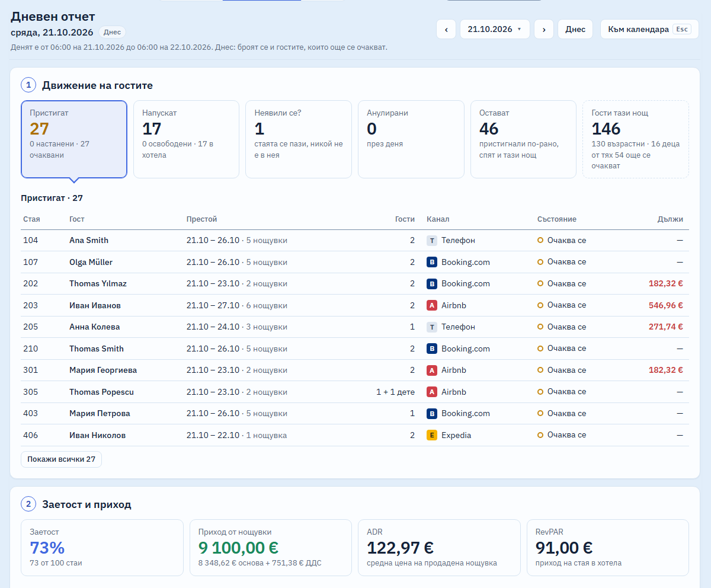This screenshot has width=711, height=588.
Task: Click the Airbnb icon in Иван Иванов's row
Action: point(432,305)
